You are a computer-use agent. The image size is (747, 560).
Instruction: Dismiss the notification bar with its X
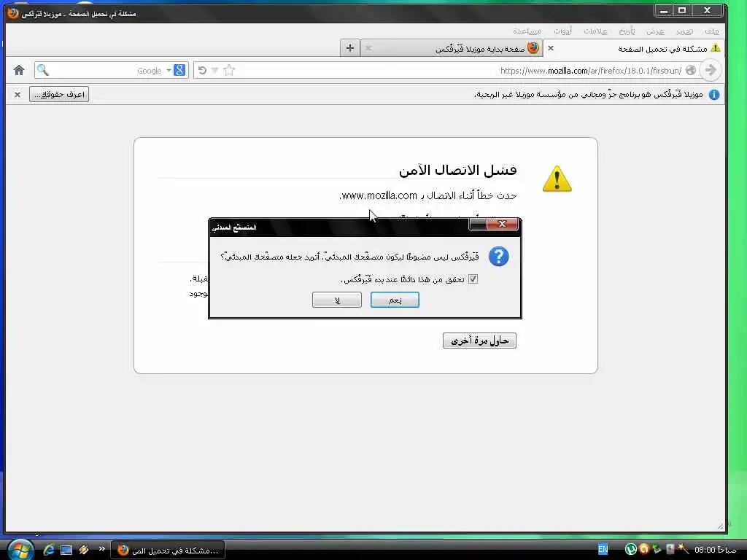pyautogui.click(x=18, y=95)
